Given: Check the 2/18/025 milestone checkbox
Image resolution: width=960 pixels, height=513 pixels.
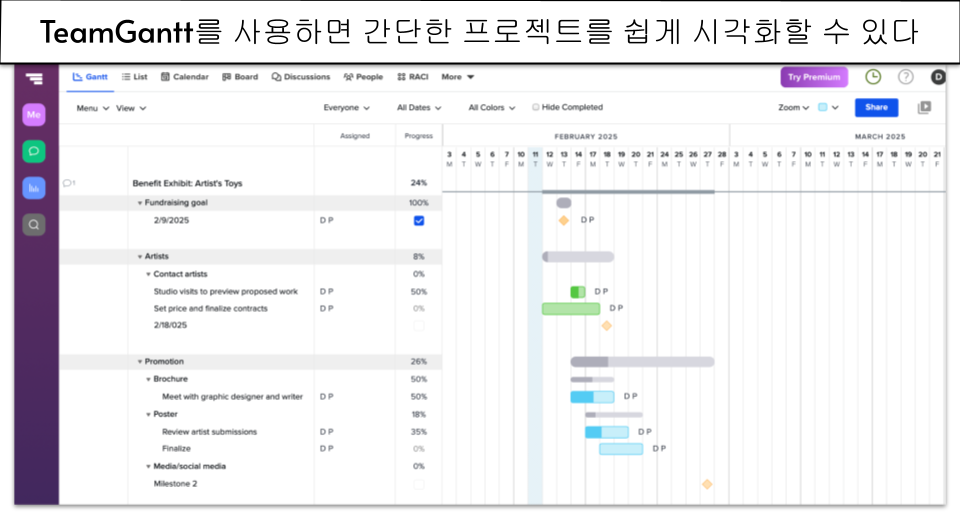Looking at the screenshot, I should (419, 326).
